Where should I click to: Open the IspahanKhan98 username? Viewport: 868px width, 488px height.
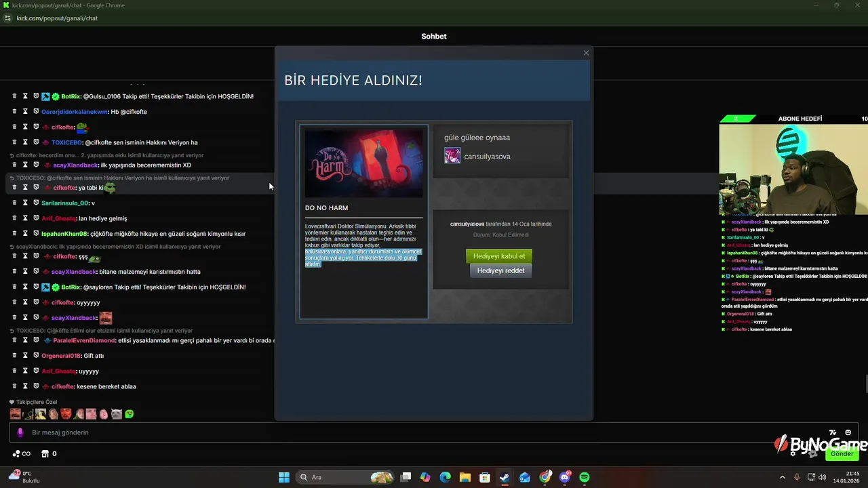coord(64,234)
